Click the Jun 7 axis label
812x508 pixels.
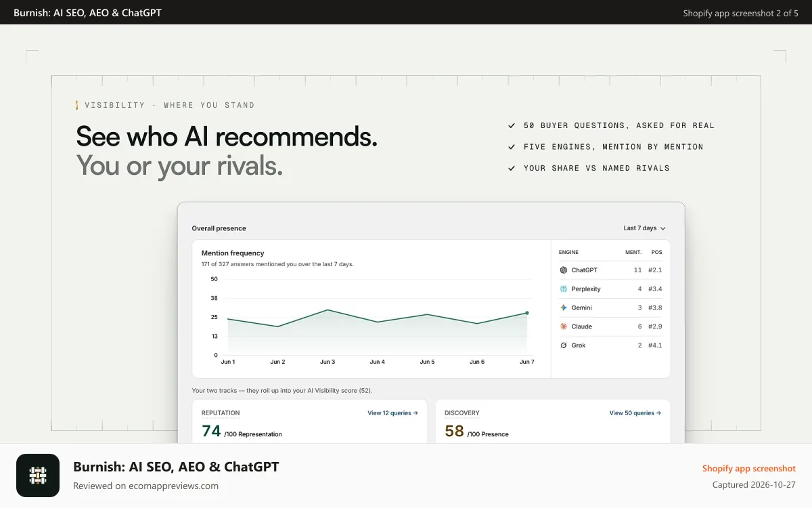pyautogui.click(x=526, y=362)
